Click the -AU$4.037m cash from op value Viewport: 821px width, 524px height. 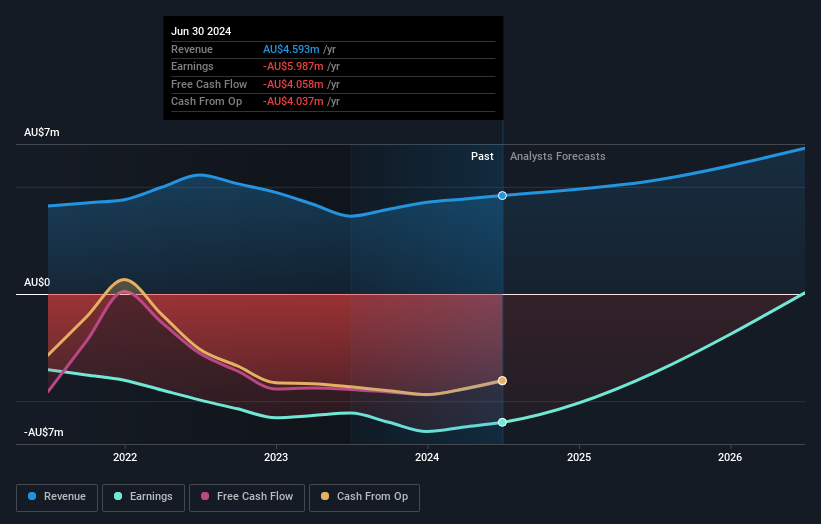pos(293,102)
